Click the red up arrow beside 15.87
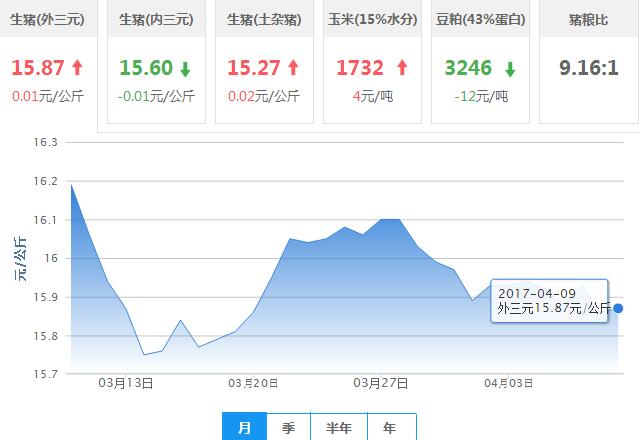 (x=78, y=68)
